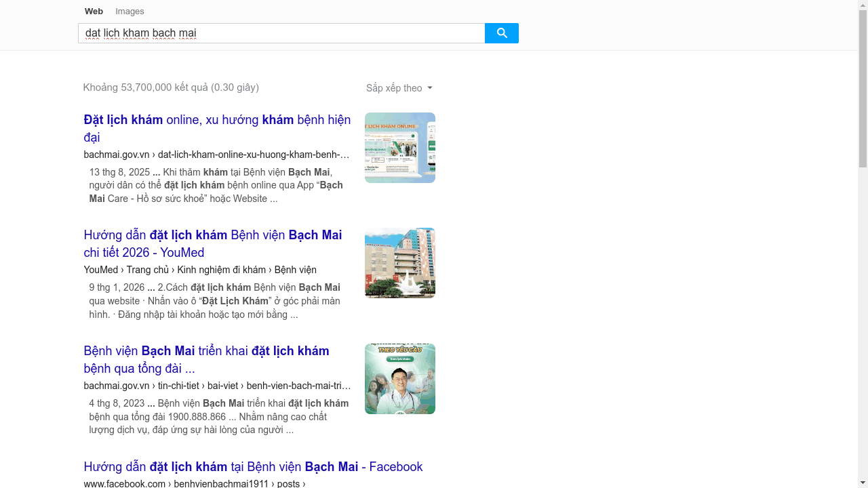Click the doctor thumbnail image
Image resolution: width=868 pixels, height=488 pixels.
point(399,379)
